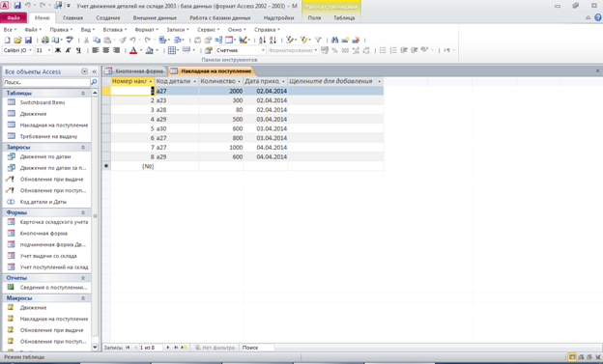Click the Save diskette icon in the toolbar
This screenshot has width=603, height=364.
[x=28, y=40]
